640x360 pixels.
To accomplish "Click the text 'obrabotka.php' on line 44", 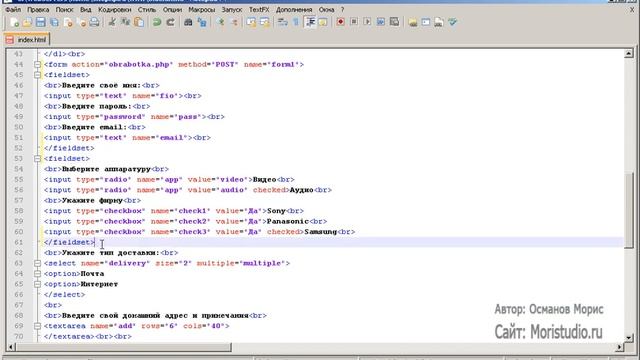I will point(139,64).
